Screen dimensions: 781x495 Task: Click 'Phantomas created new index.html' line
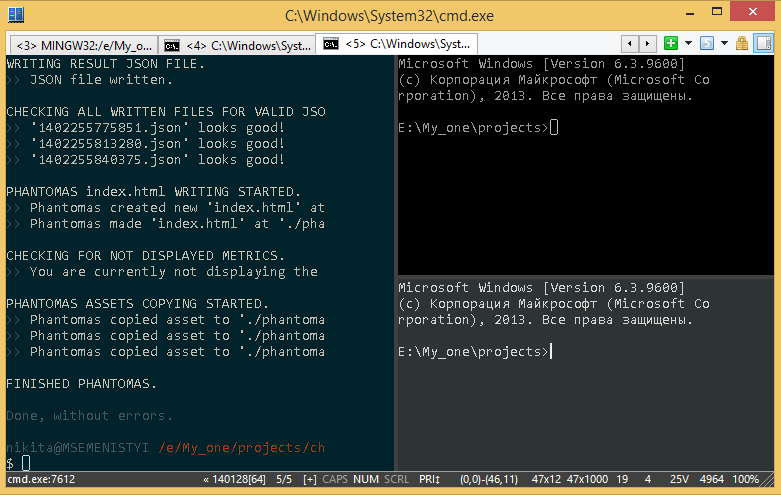(165, 208)
